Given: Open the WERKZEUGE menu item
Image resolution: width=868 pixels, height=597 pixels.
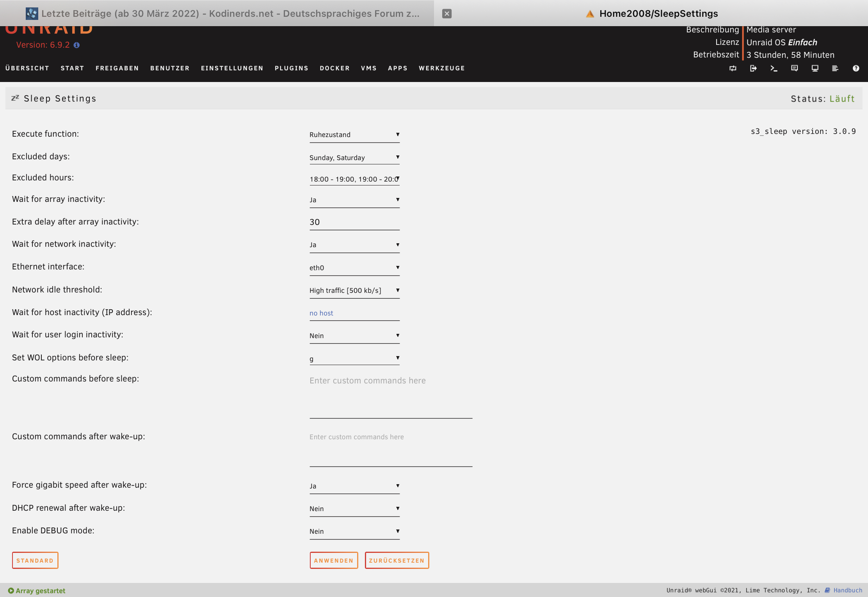Looking at the screenshot, I should point(442,68).
